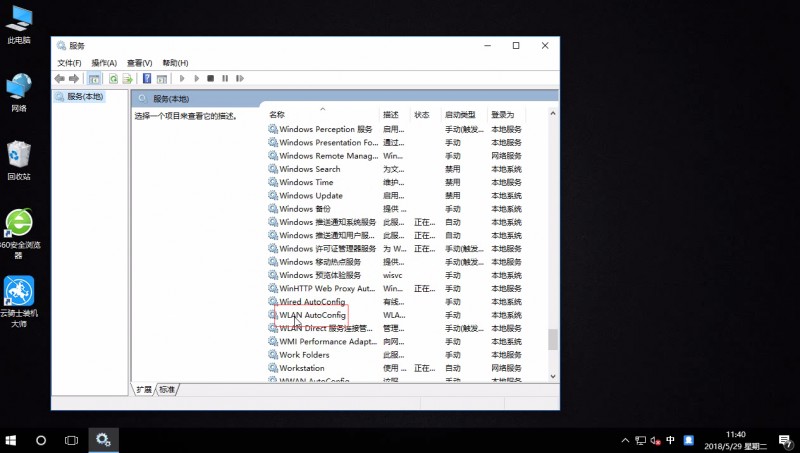Restart service with the toolbar restart button

pos(240,79)
